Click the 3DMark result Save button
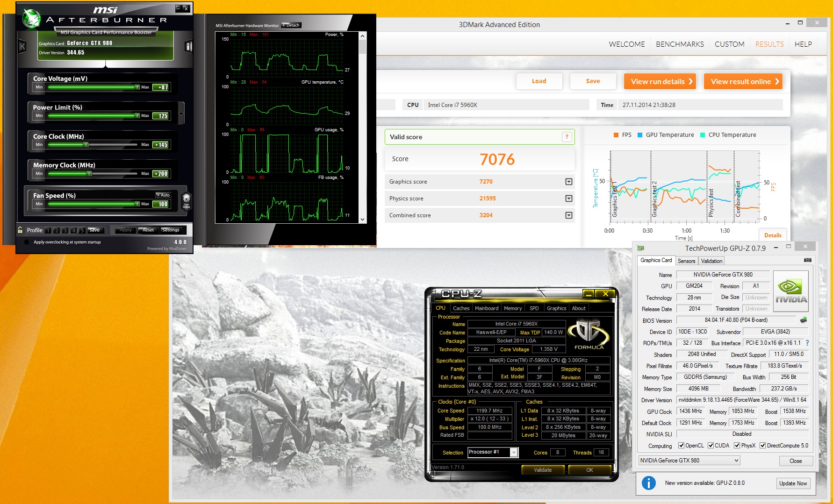This screenshot has height=504, width=833. pos(593,81)
